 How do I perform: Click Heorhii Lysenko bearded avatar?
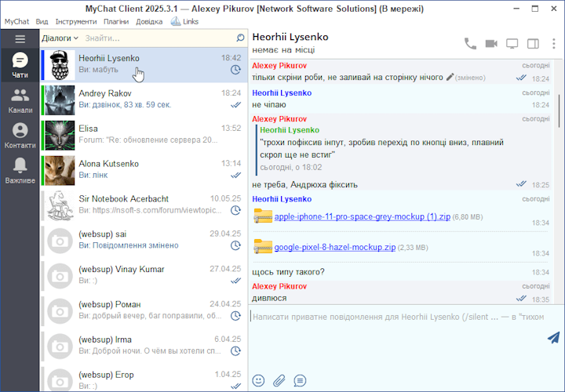(x=60, y=65)
